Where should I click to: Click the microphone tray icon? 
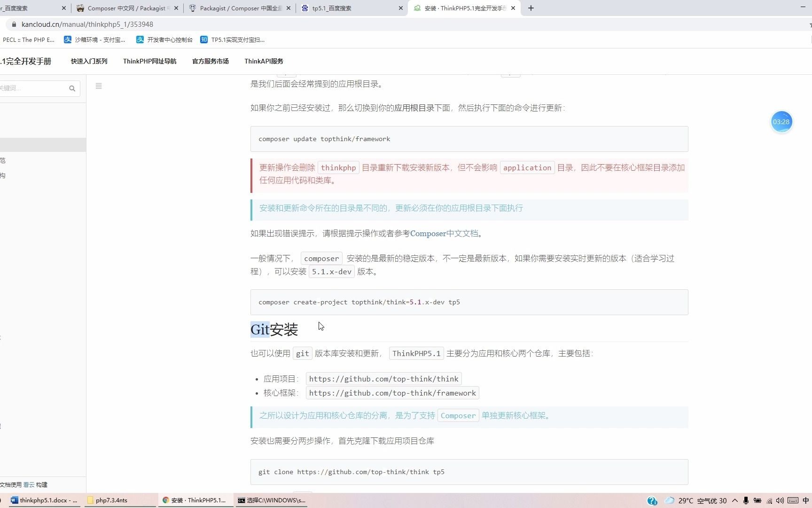746,500
